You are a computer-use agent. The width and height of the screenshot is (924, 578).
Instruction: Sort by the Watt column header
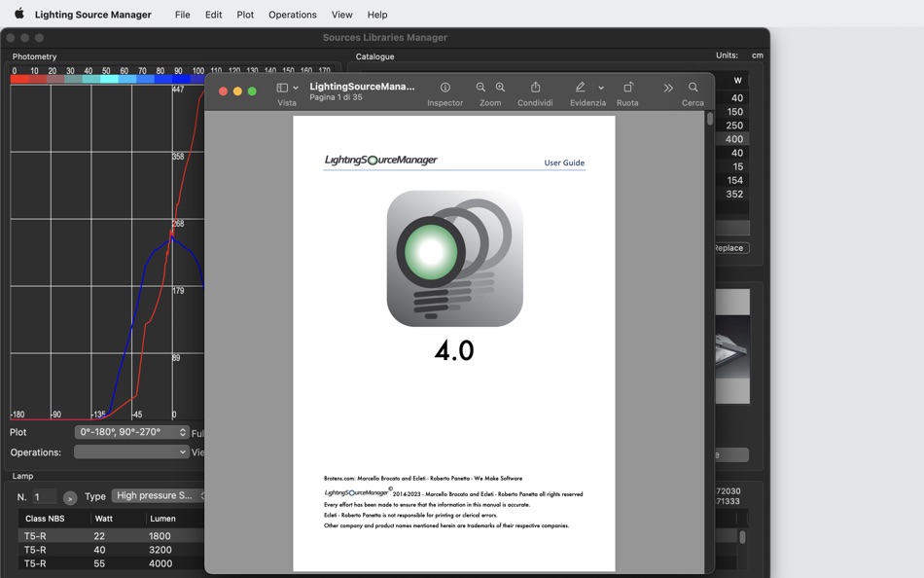click(x=104, y=519)
